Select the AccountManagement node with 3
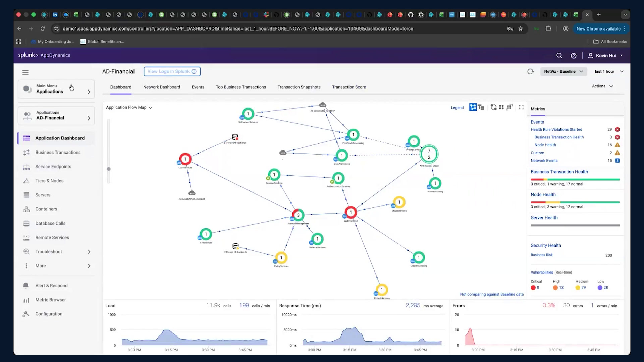This screenshot has height=362, width=644. pyautogui.click(x=298, y=215)
